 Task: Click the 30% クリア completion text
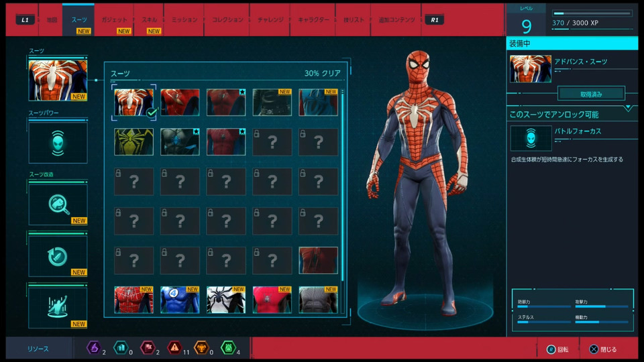pos(323,73)
